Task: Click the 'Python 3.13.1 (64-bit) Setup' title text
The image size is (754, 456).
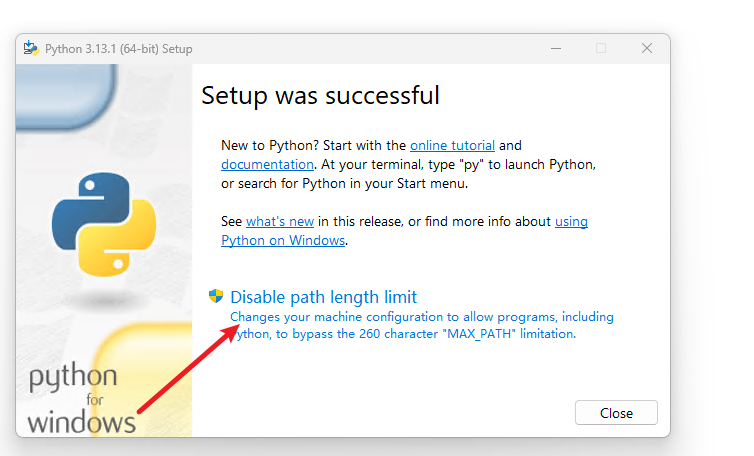Action: (119, 49)
